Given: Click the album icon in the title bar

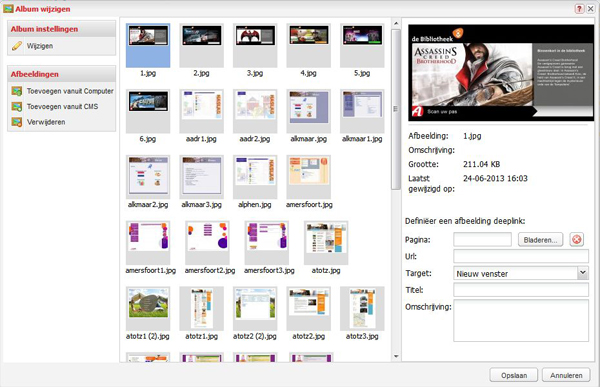Looking at the screenshot, I should point(8,8).
